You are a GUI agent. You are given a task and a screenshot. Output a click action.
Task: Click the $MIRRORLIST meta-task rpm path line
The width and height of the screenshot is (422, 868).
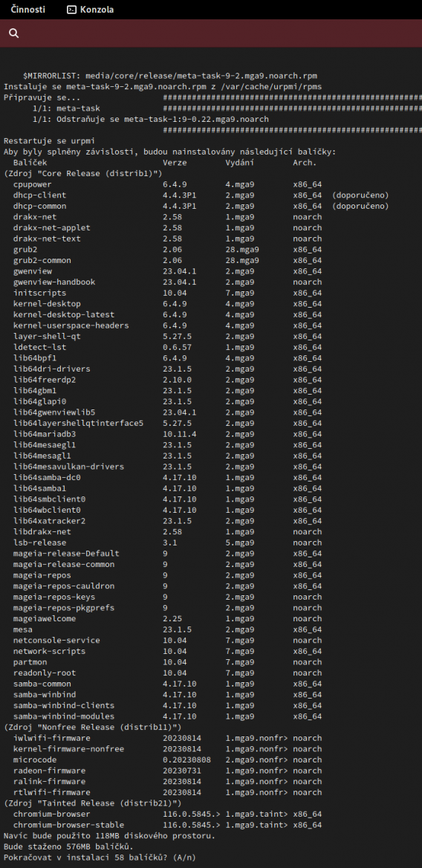[170, 76]
